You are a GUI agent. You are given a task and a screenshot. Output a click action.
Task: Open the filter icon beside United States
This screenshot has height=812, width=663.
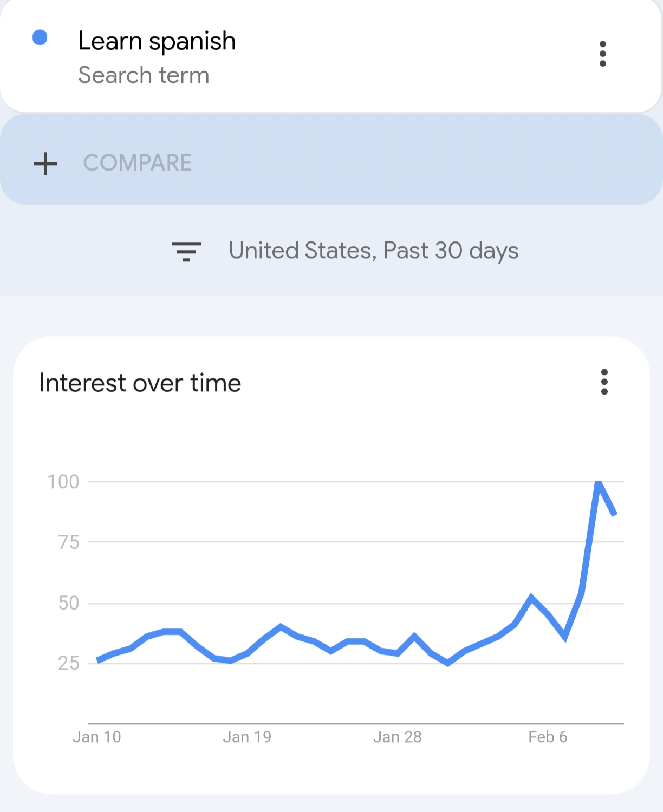pyautogui.click(x=186, y=251)
